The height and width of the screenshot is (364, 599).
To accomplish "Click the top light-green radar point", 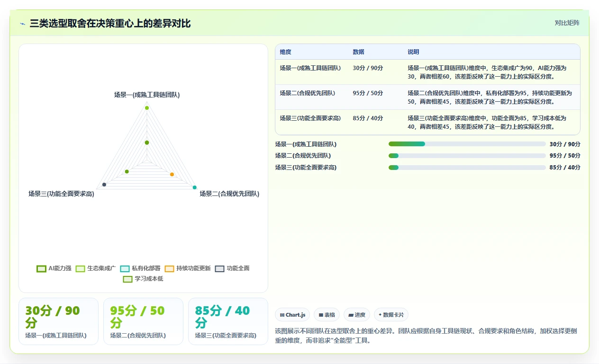I will coord(147,108).
